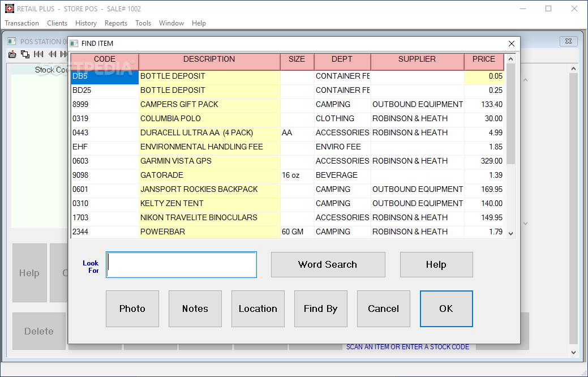Click the Location button
The height and width of the screenshot is (377, 588).
258,309
